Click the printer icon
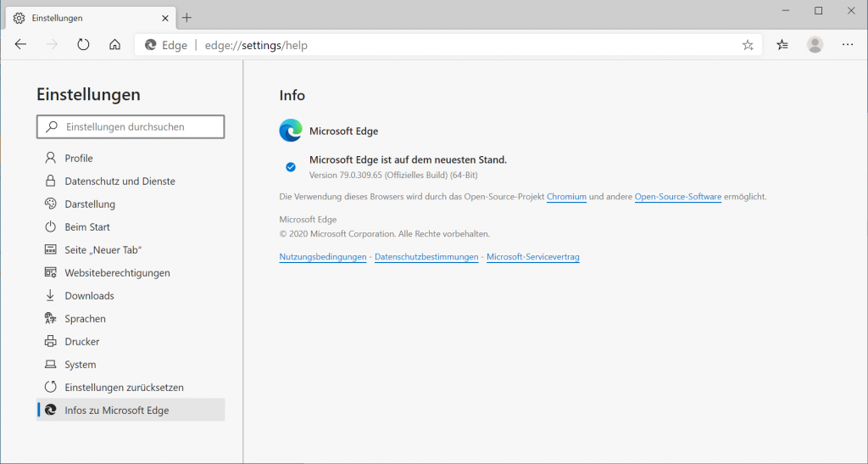 pyautogui.click(x=50, y=341)
